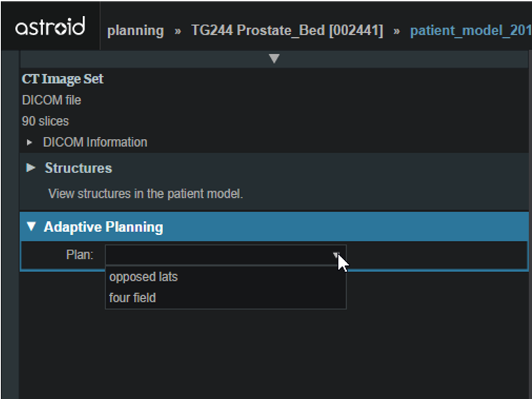Go to the planning breadcrumb
532x399 pixels.
pyautogui.click(x=135, y=31)
